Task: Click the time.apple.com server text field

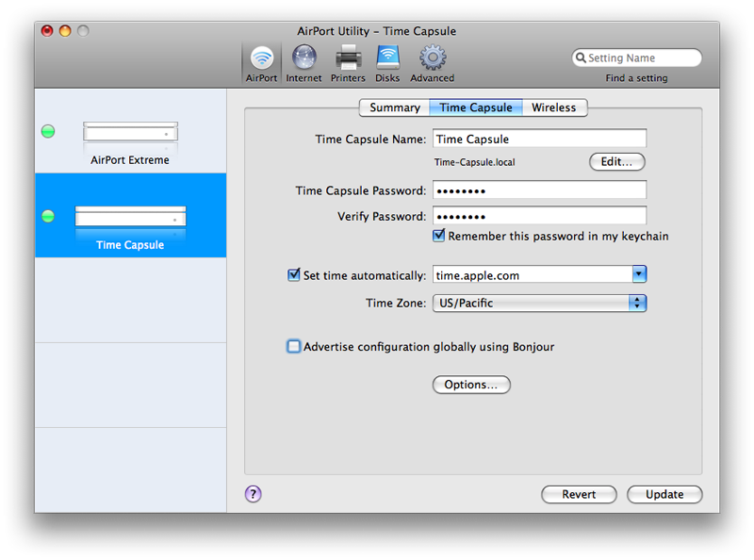Action: coord(533,274)
